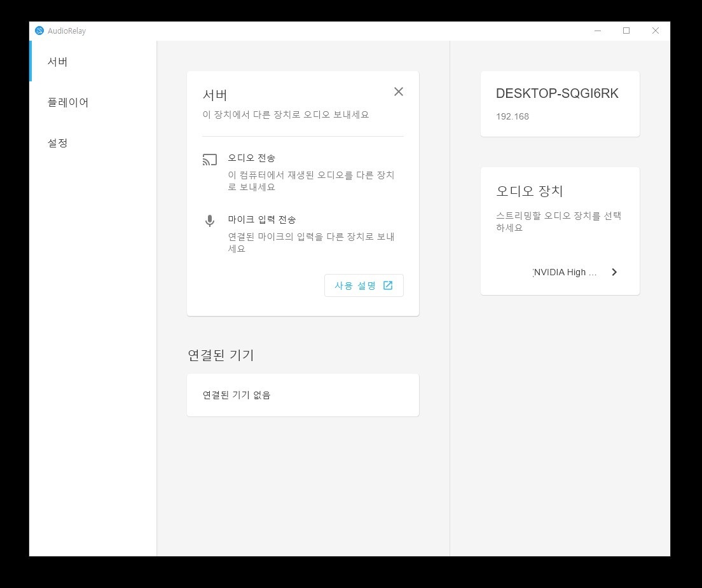Click the 연결된 기기 section header
The height and width of the screenshot is (588, 702).
[x=221, y=355]
